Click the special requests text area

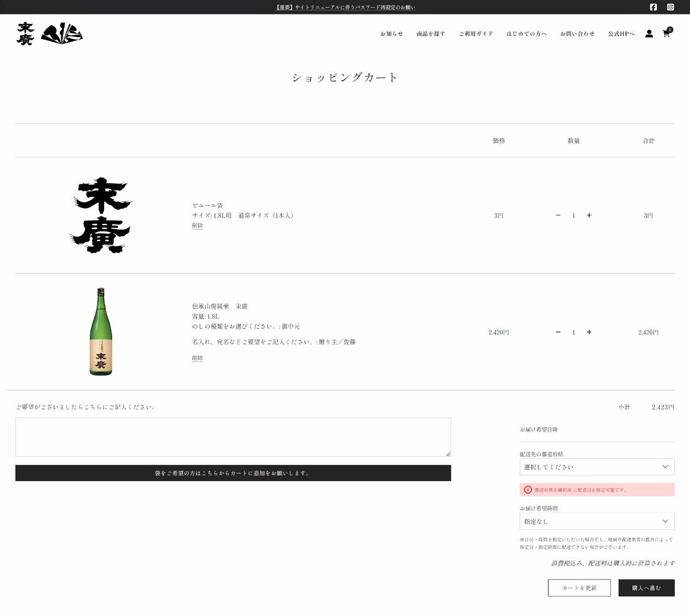pos(233,437)
